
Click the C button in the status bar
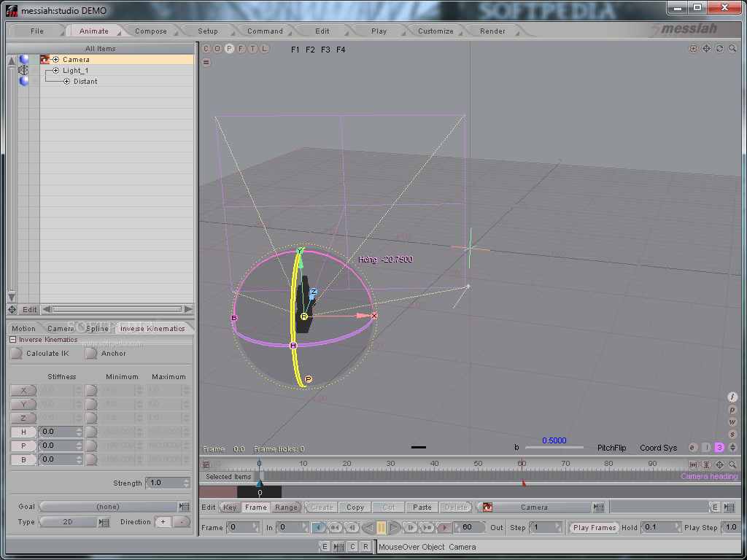[x=352, y=547]
